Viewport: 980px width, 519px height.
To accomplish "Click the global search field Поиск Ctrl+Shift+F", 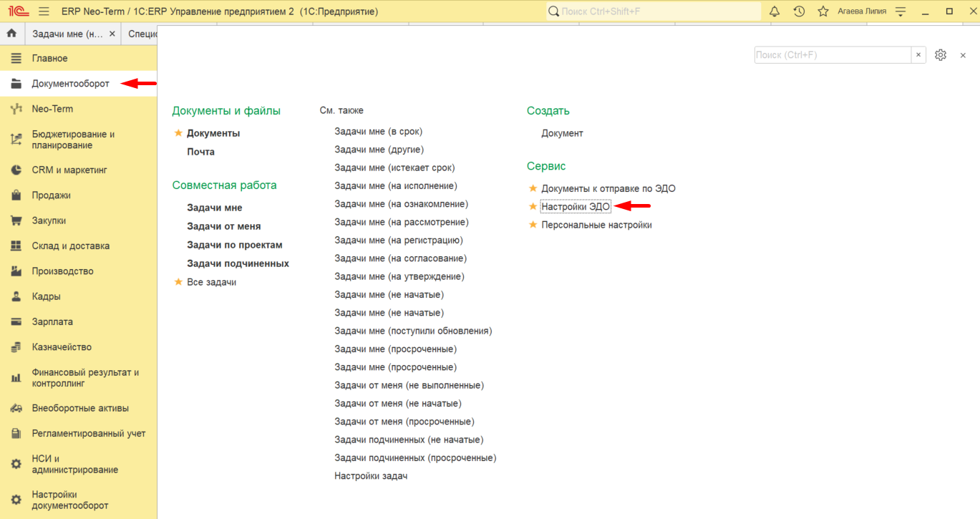I will click(654, 11).
